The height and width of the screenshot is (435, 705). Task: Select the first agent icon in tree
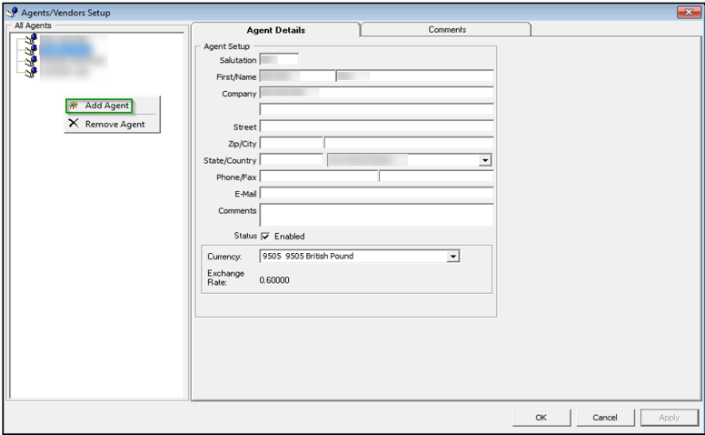pos(31,40)
